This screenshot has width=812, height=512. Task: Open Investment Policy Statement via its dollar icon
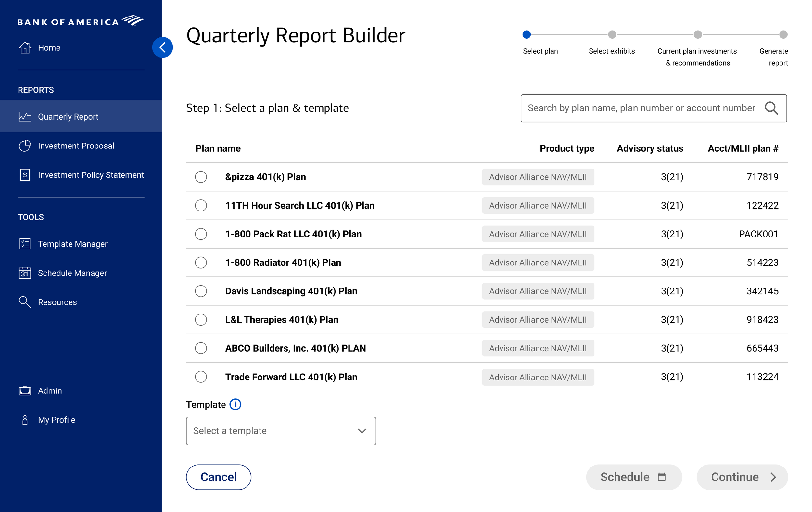[x=25, y=175]
